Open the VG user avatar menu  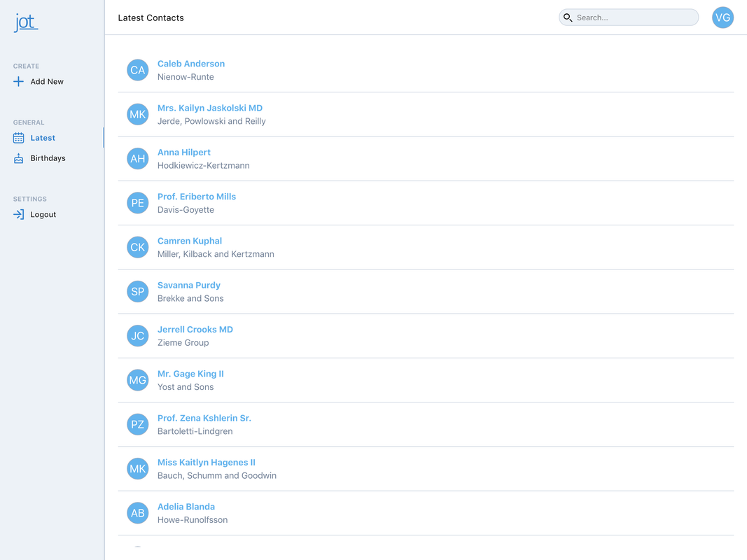pyautogui.click(x=722, y=17)
